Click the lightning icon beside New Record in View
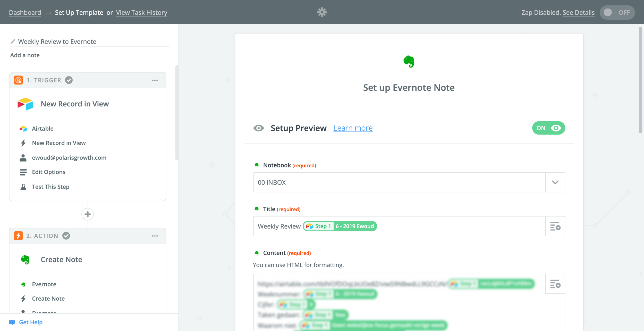This screenshot has height=331, width=644. 23,143
